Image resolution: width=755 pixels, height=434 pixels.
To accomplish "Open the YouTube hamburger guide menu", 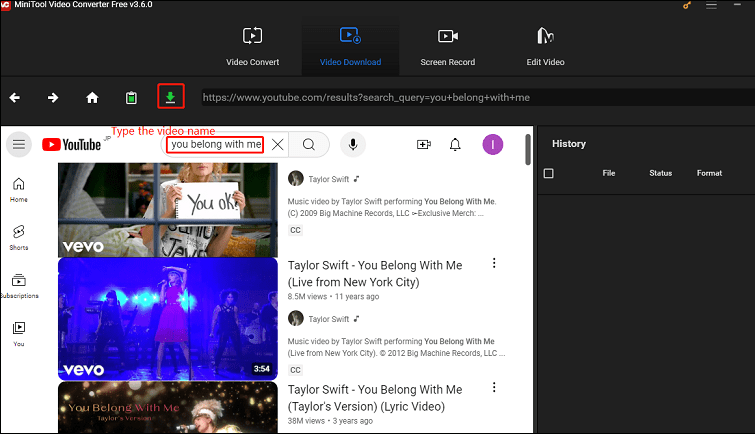I will (x=19, y=145).
